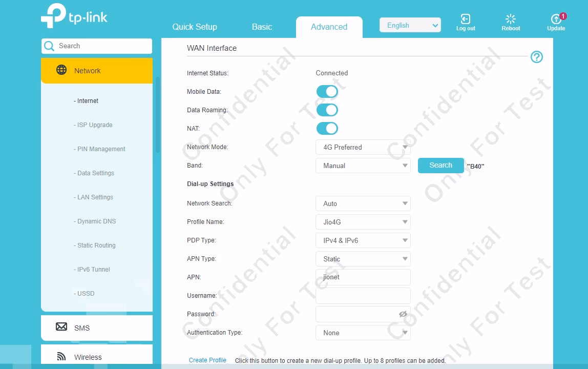
Task: Open the Network sidebar section
Action: 97,71
